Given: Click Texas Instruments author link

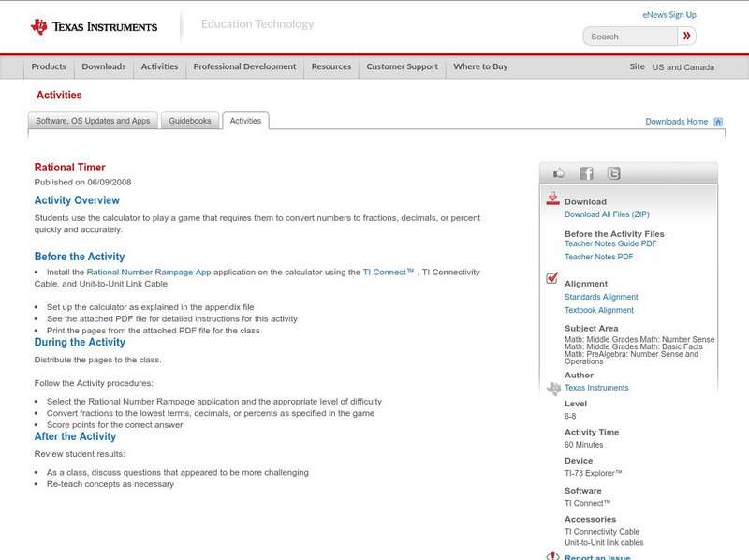Looking at the screenshot, I should coord(596,388).
